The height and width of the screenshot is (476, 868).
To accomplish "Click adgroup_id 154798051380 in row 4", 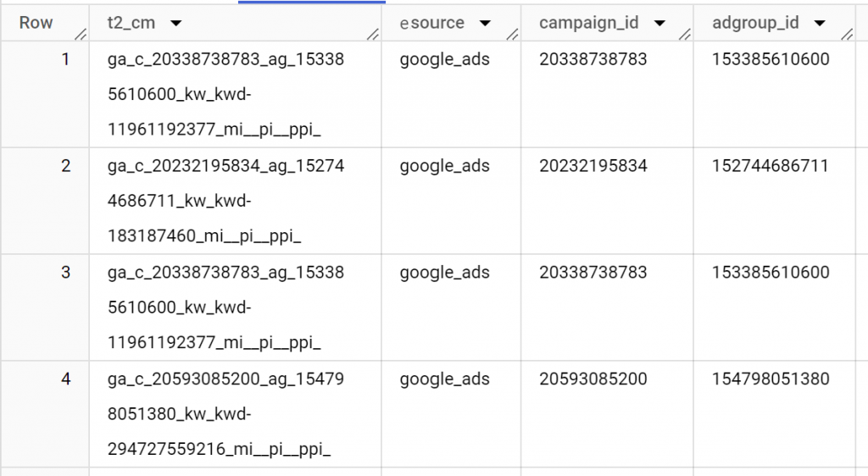I will click(x=771, y=379).
